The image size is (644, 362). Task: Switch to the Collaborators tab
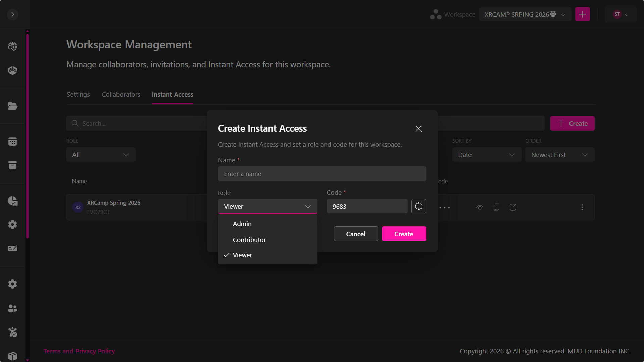(x=121, y=95)
